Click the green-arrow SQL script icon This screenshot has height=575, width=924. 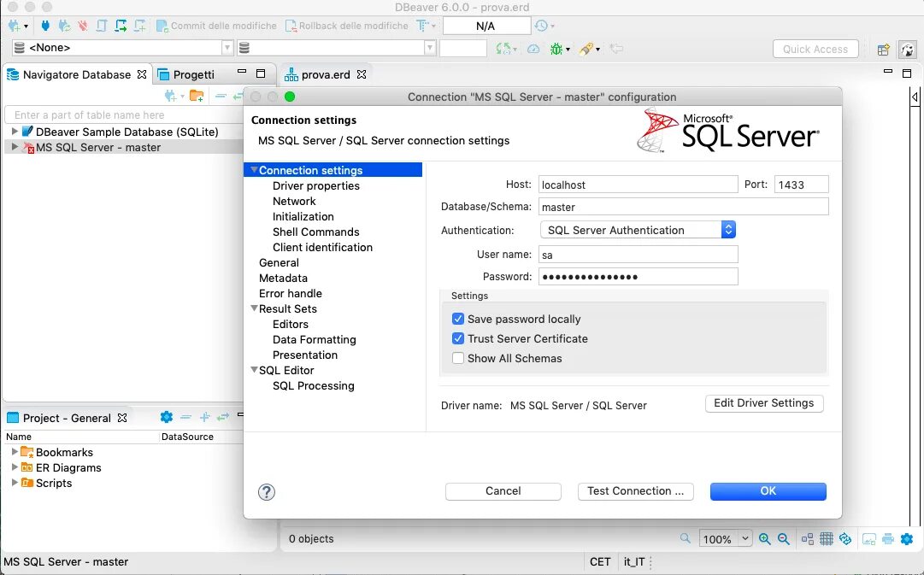point(121,26)
